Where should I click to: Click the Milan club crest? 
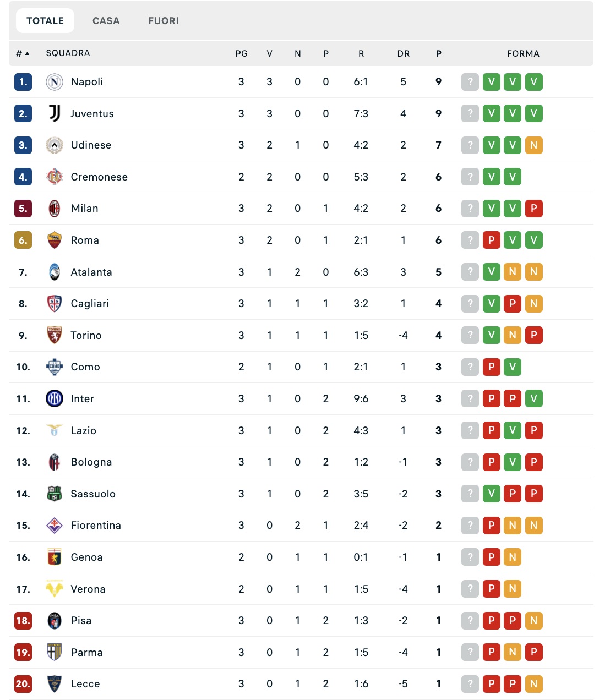pyautogui.click(x=55, y=209)
